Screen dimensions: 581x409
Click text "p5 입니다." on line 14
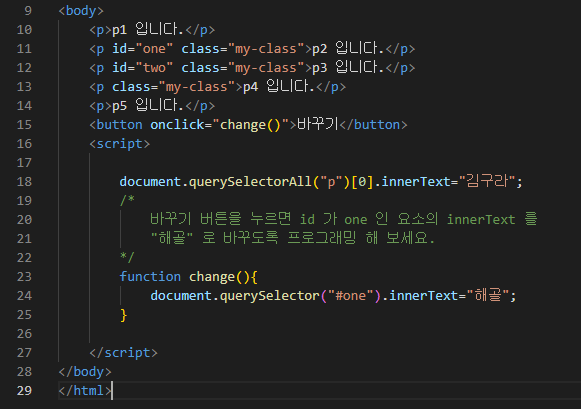147,105
